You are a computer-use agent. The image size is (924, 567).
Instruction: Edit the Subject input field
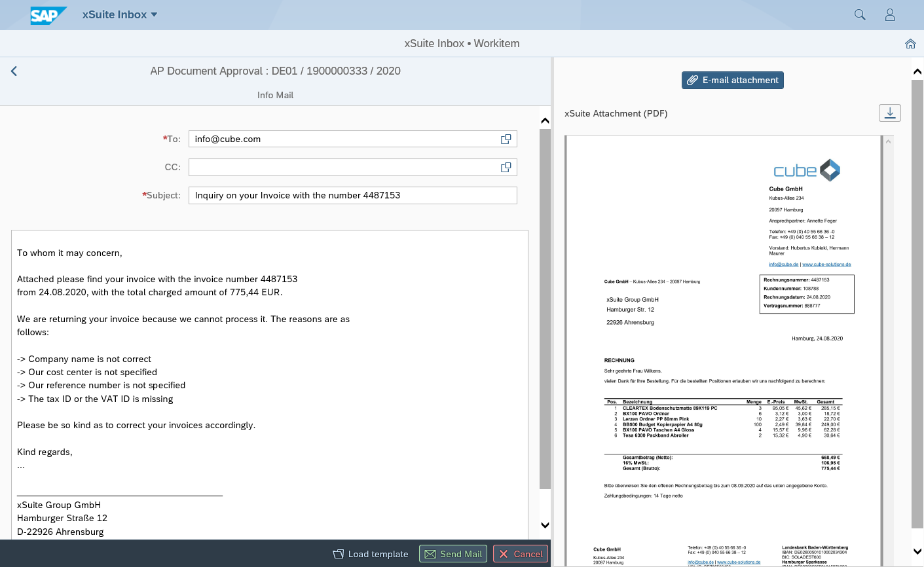pos(352,195)
